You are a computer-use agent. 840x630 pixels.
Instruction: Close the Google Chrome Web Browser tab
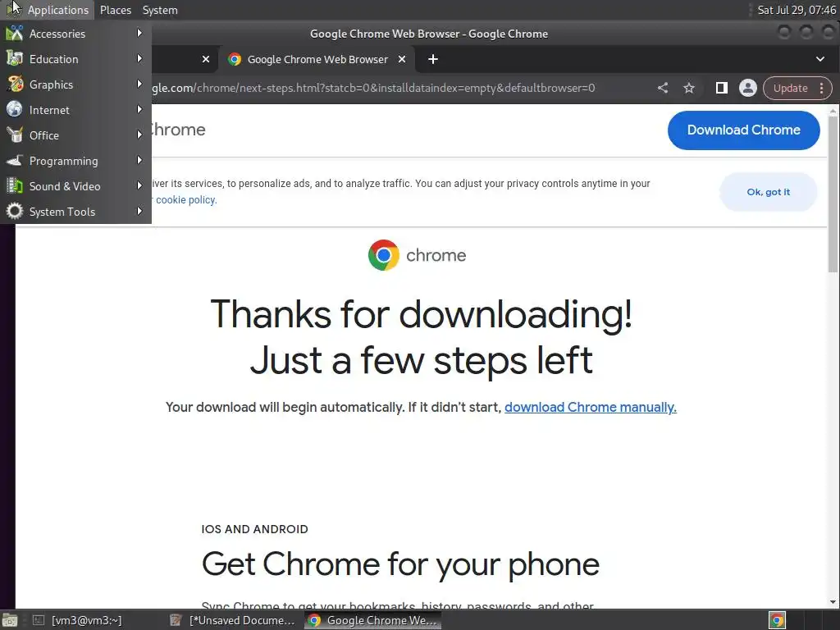click(402, 59)
